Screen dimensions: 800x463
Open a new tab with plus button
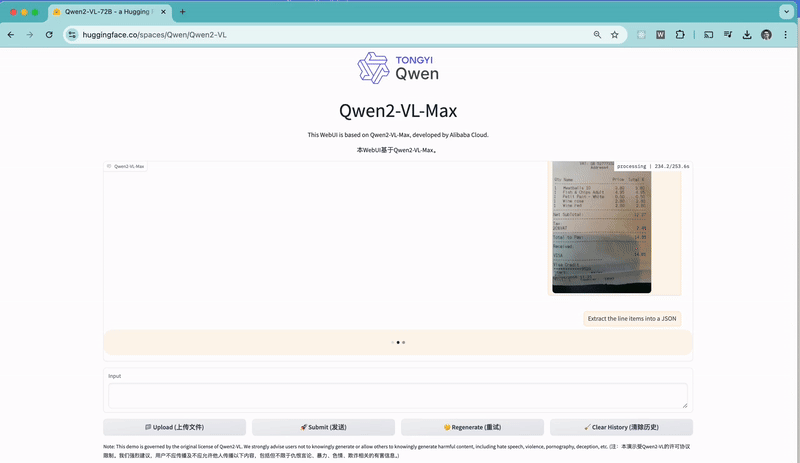[x=182, y=12]
